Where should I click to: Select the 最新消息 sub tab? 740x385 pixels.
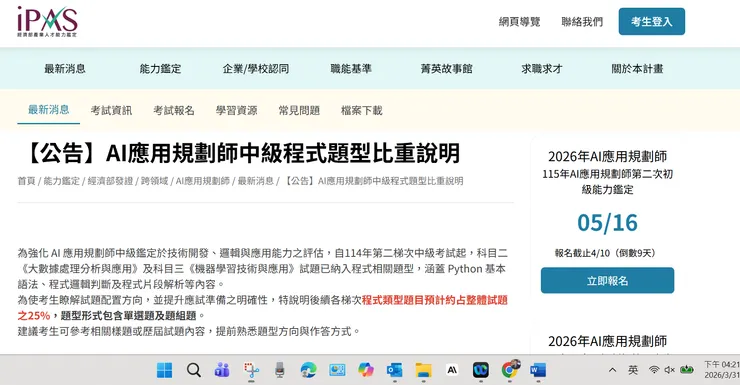click(x=49, y=110)
